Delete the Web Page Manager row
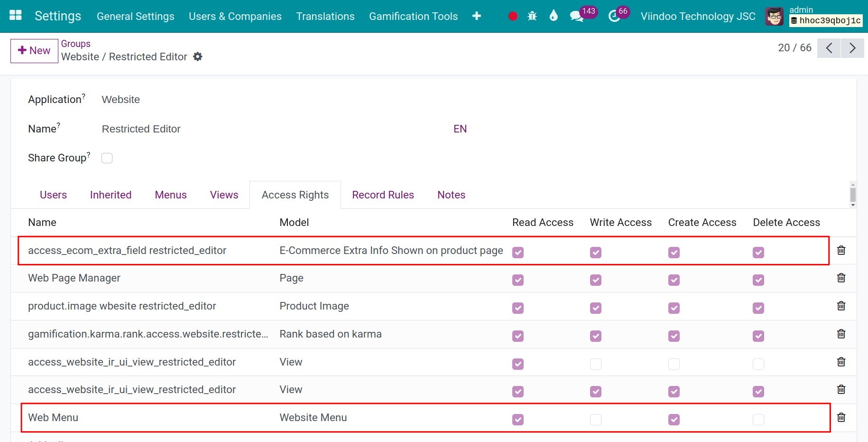Image resolution: width=868 pixels, height=442 pixels. point(841,278)
